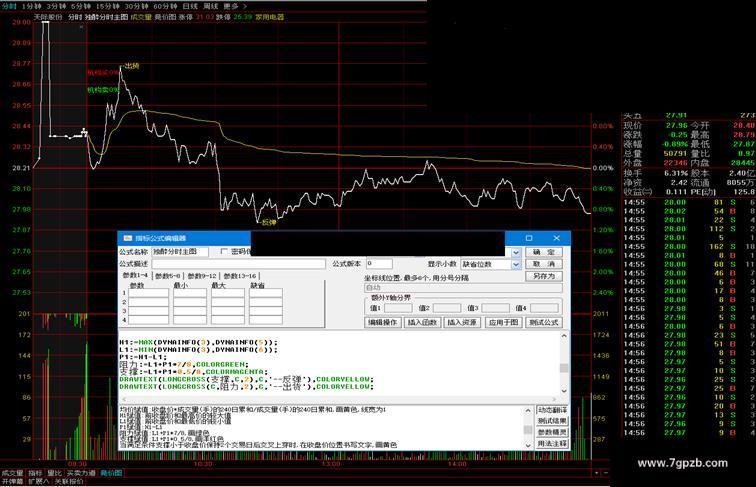756x487 pixels.
Task: Click the 测试结果 button
Action: tap(552, 421)
